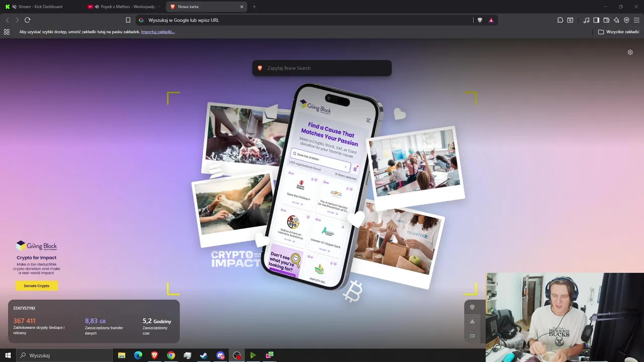Screen dimensions: 644x362
Task: Click the triangle Rewards icon at page bottom right
Action: [472, 321]
